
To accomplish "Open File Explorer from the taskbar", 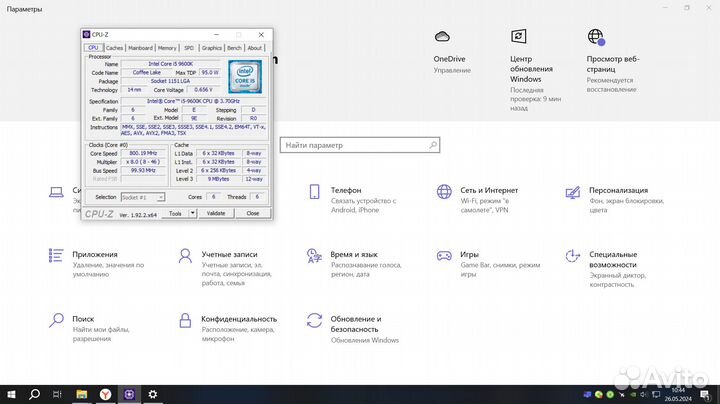I will 82,394.
